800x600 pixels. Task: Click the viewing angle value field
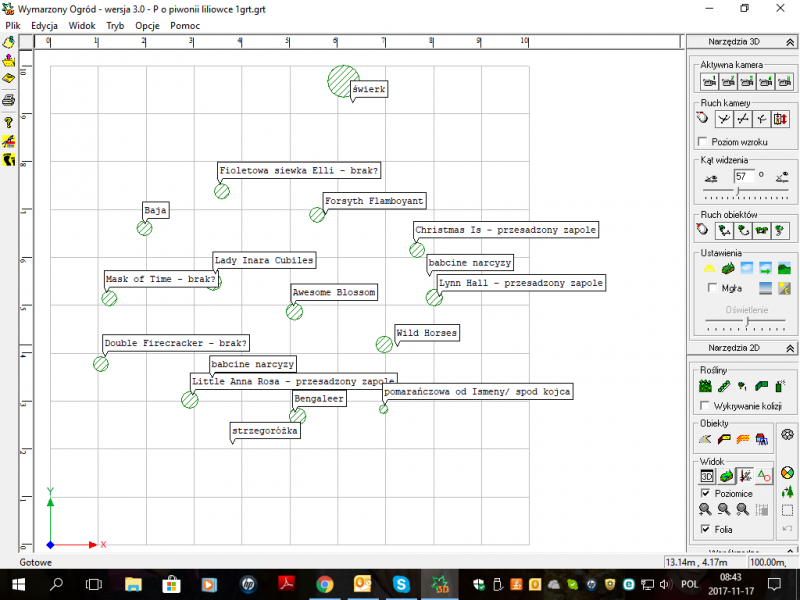click(742, 176)
